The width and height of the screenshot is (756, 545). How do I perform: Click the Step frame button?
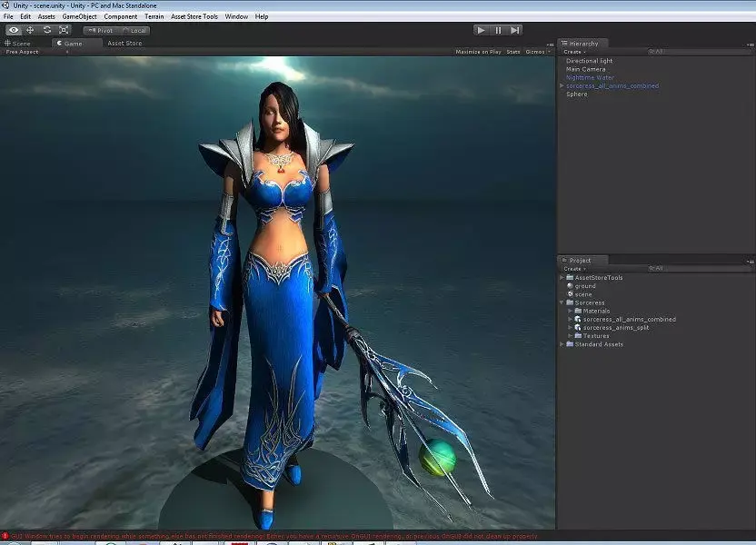(x=515, y=30)
